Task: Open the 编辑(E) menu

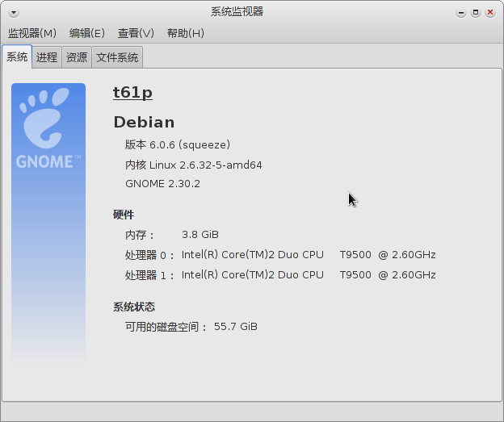Action: tap(87, 33)
